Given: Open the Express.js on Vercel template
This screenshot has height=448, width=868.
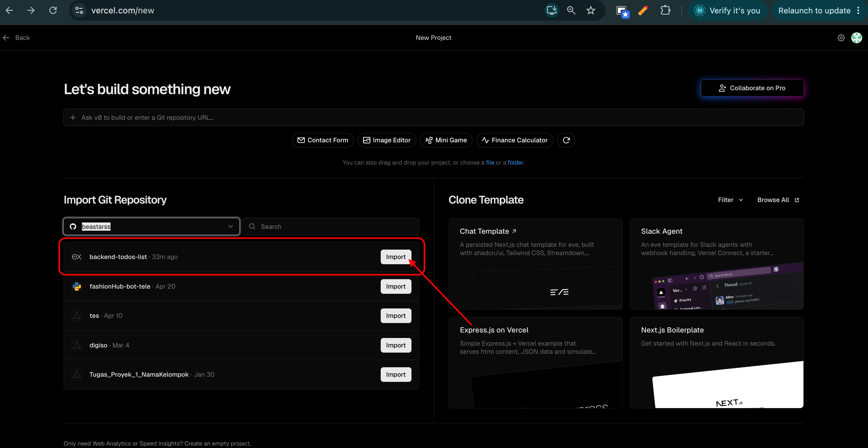Looking at the screenshot, I should (535, 363).
